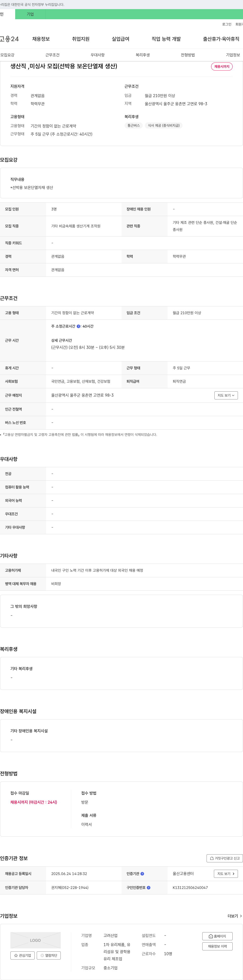Open the 취업지원 menu

click(81, 39)
